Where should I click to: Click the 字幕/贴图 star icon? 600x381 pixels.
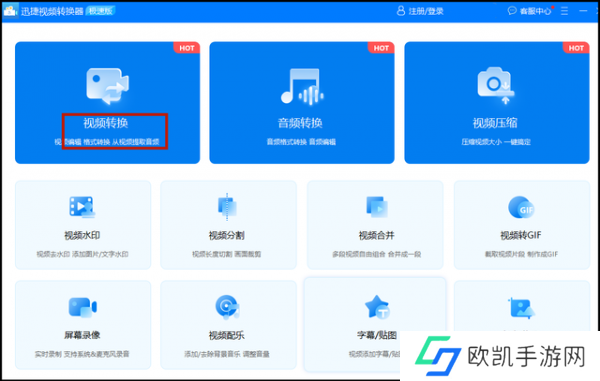pyautogui.click(x=377, y=307)
